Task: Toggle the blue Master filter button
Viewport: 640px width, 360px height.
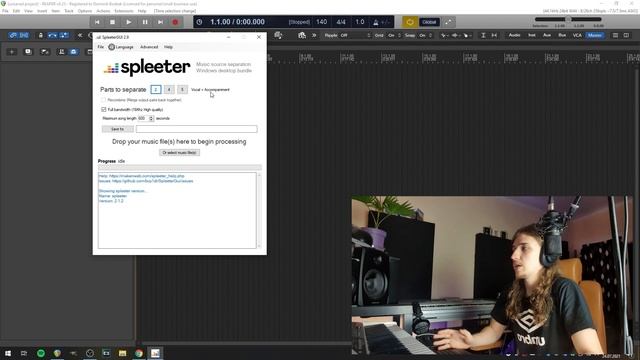Action: click(595, 36)
